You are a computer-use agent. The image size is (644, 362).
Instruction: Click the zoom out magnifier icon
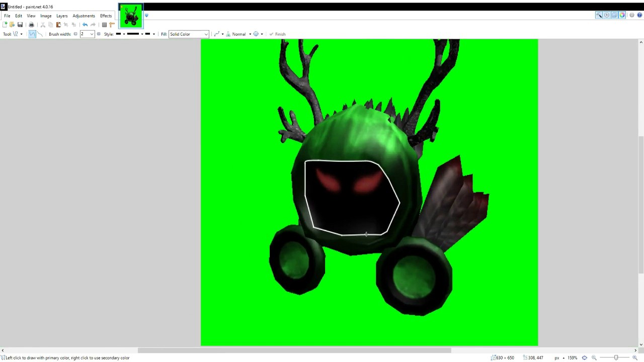pyautogui.click(x=594, y=358)
